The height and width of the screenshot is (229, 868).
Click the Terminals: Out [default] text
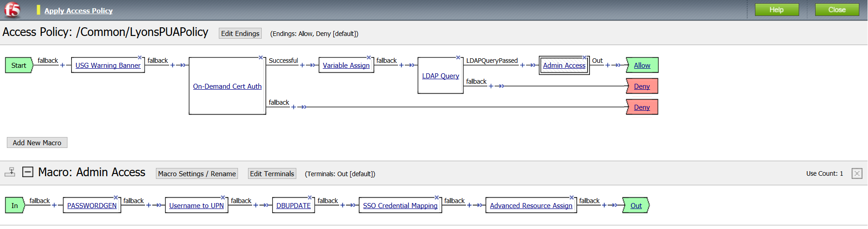340,174
